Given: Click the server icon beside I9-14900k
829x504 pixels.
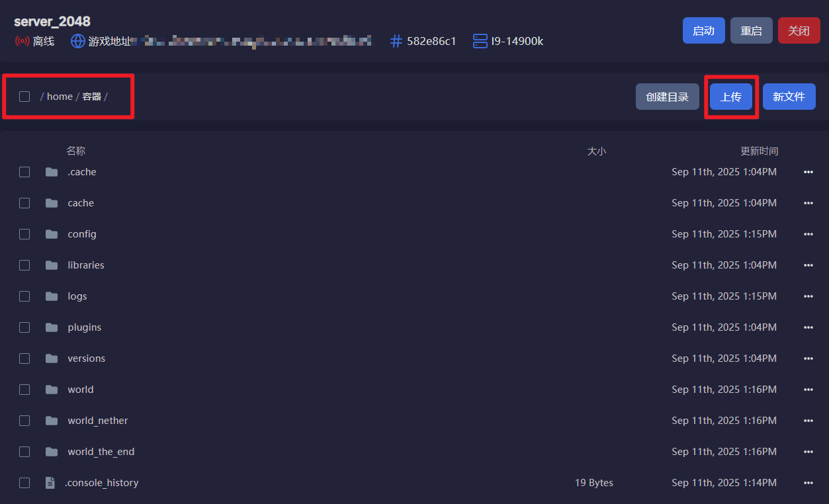Looking at the screenshot, I should coord(480,41).
